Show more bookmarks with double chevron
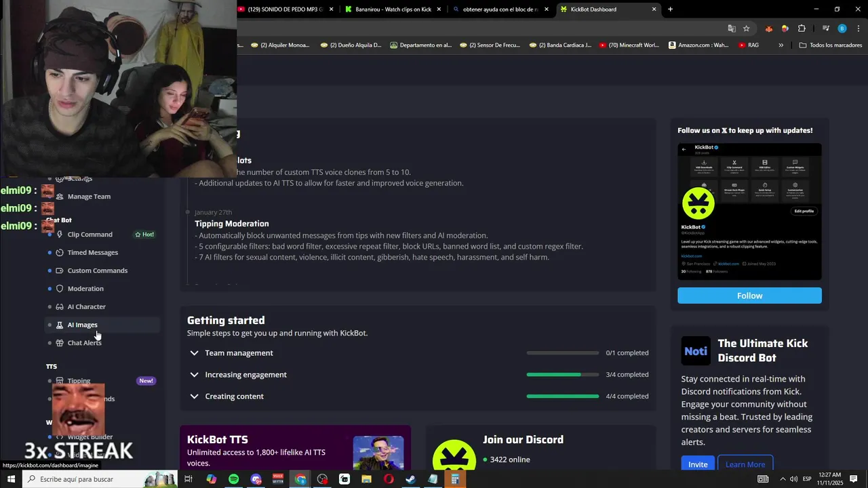 pyautogui.click(x=781, y=45)
